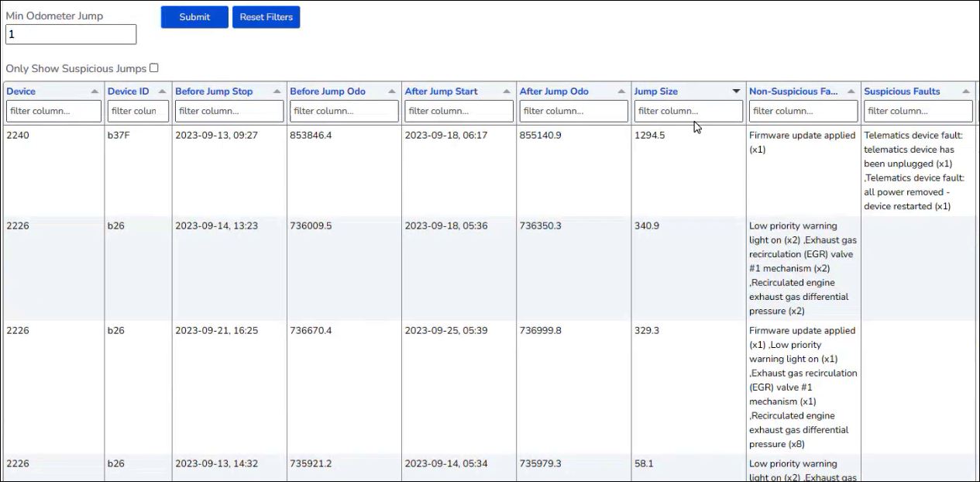
Task: Focus the Min Odometer Jump input
Action: (x=70, y=34)
